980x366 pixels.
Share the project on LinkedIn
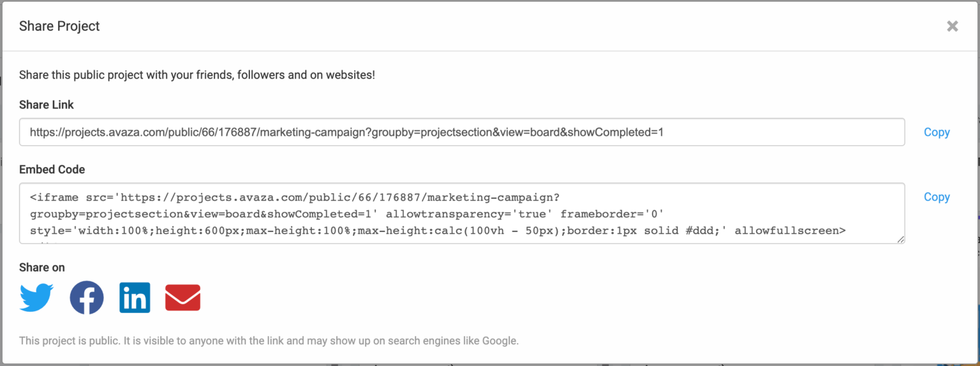click(x=135, y=298)
